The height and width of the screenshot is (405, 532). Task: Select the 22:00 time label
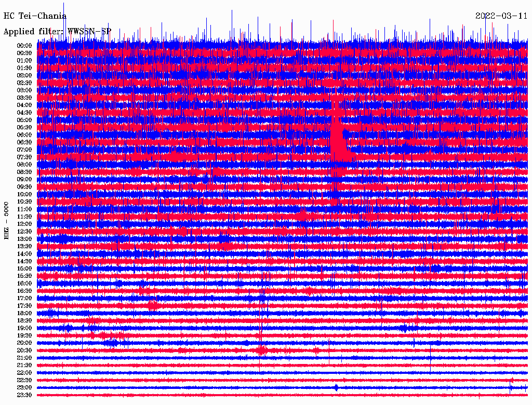click(24, 373)
